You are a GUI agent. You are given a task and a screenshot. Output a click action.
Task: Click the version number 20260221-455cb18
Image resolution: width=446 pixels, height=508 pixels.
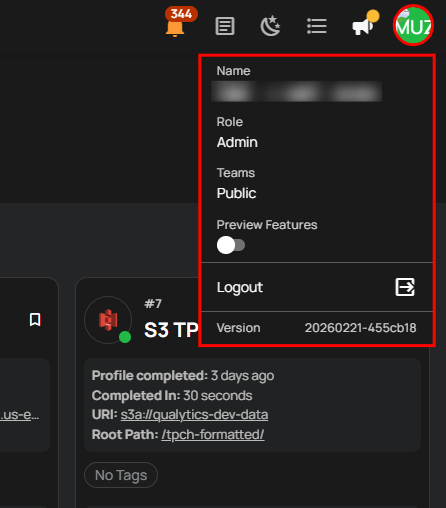[360, 328]
